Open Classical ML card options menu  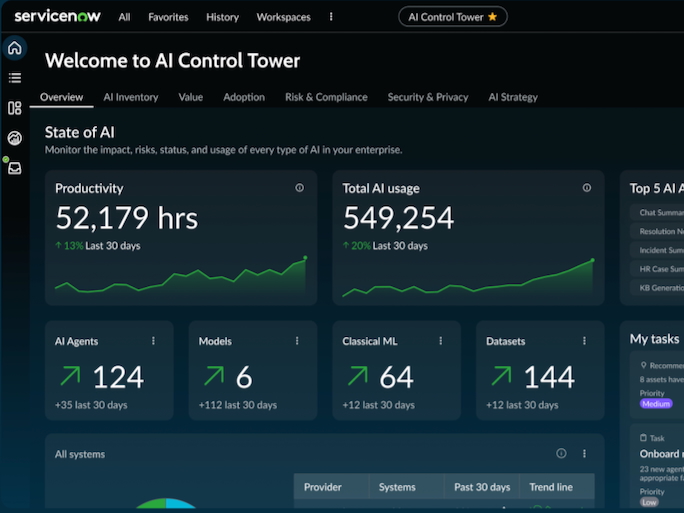(441, 341)
